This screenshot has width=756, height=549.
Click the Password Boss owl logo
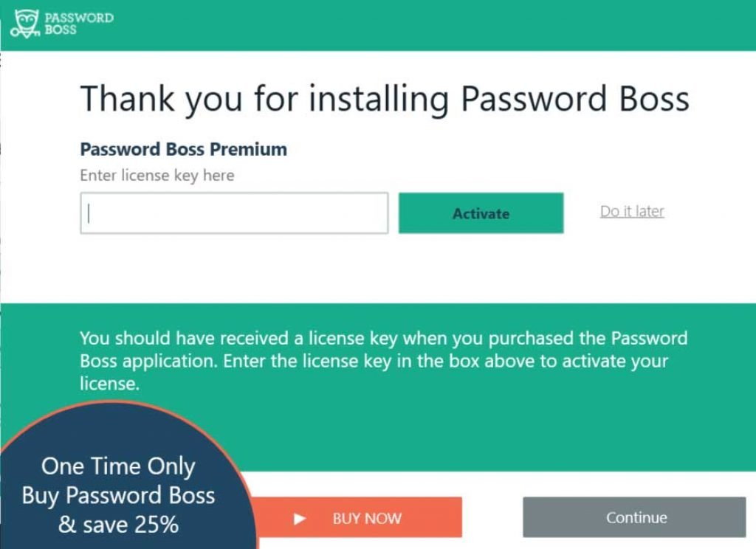pos(27,22)
